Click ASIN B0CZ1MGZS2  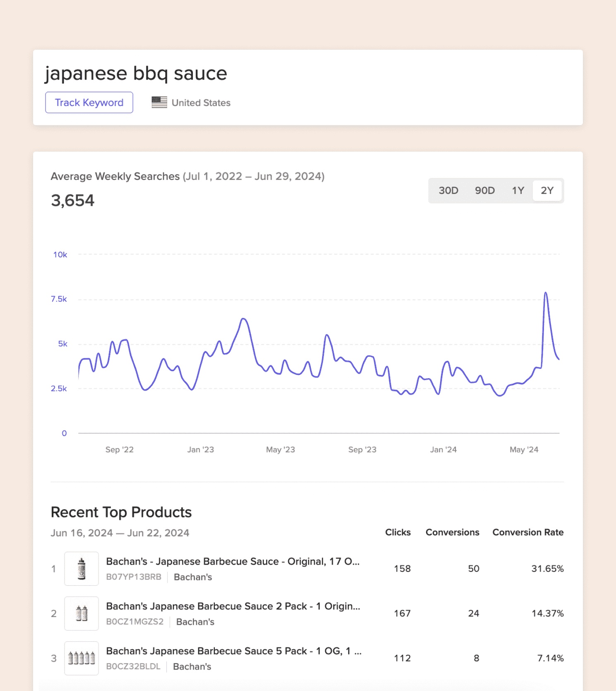tap(135, 622)
